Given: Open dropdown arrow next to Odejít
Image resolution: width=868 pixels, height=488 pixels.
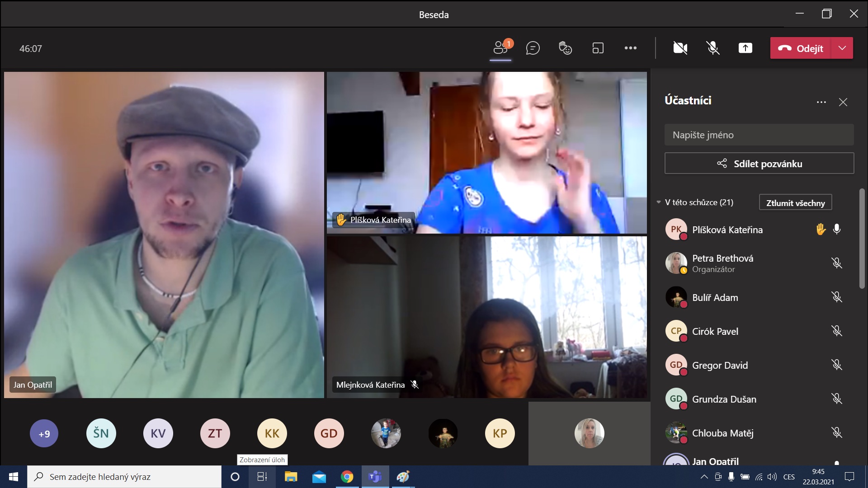Looking at the screenshot, I should [842, 48].
